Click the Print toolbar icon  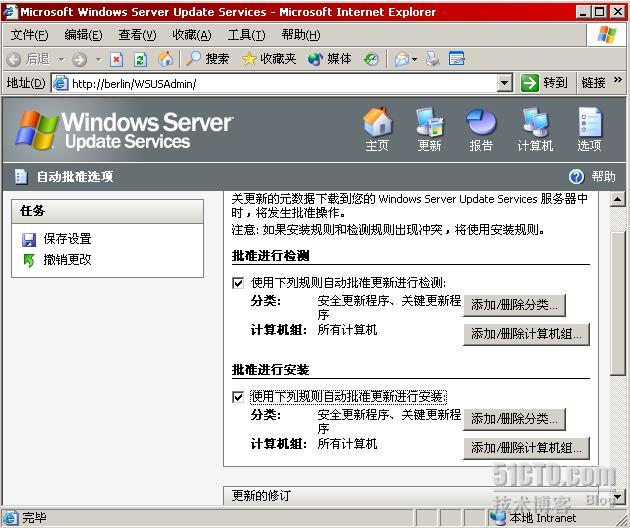point(433,59)
